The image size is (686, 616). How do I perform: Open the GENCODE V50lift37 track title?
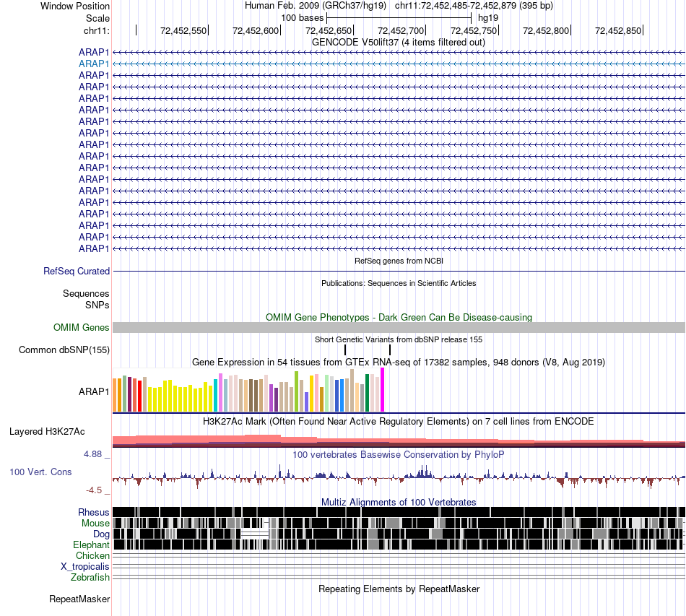pos(399,43)
